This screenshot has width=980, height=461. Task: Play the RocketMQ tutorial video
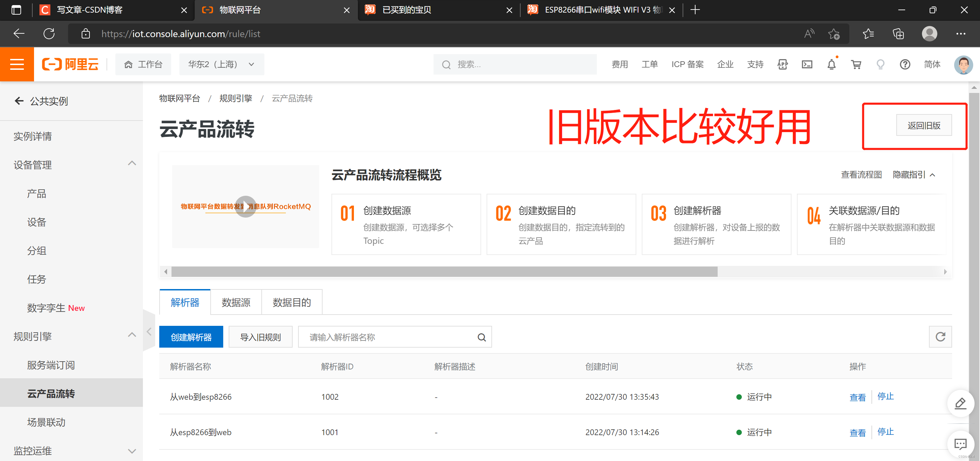pos(245,207)
